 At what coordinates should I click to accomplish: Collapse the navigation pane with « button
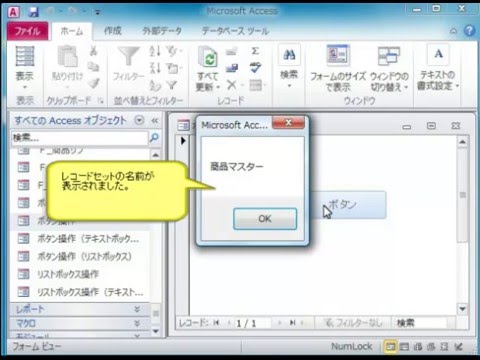pos(155,120)
